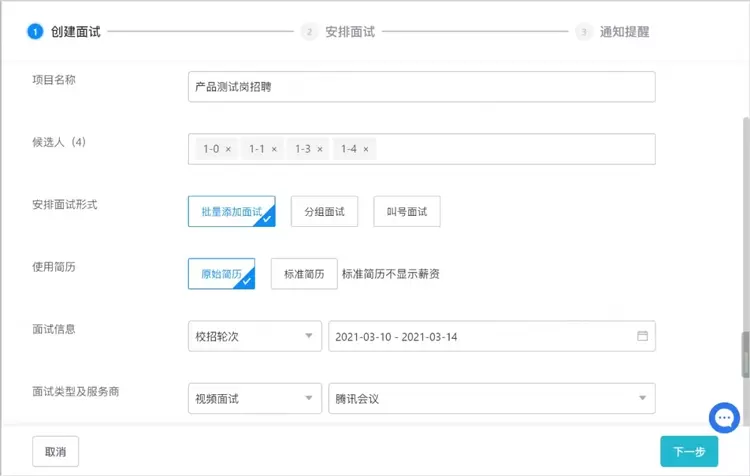Select 分组面试 interview format

point(324,211)
